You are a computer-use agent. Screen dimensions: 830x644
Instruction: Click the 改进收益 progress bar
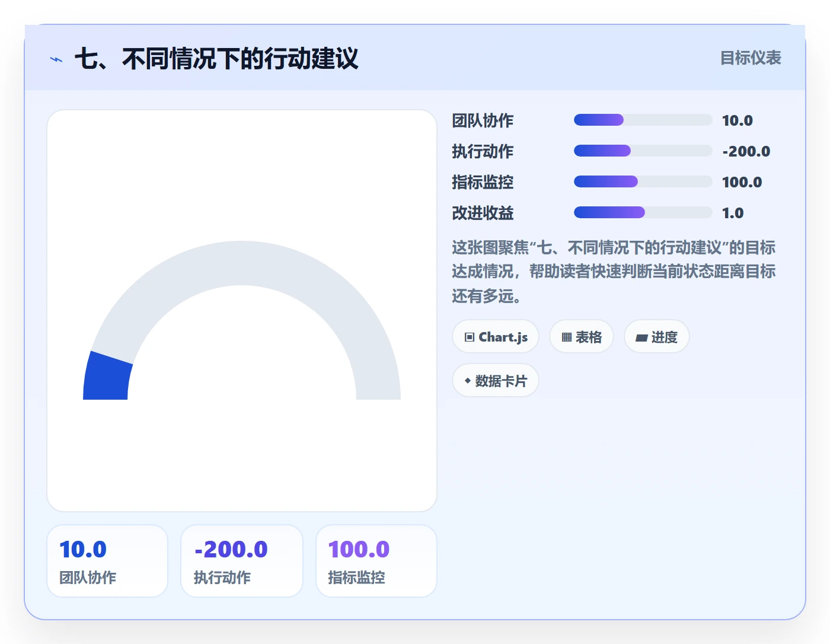(643, 212)
